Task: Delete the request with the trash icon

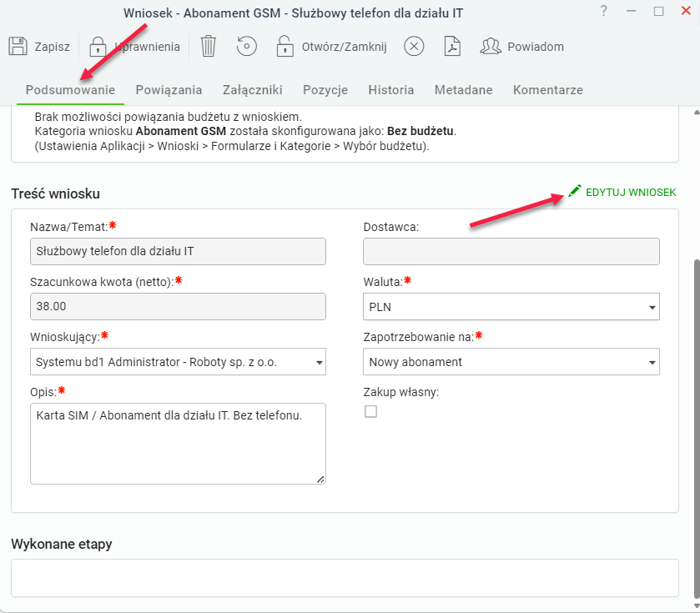Action: pyautogui.click(x=208, y=47)
